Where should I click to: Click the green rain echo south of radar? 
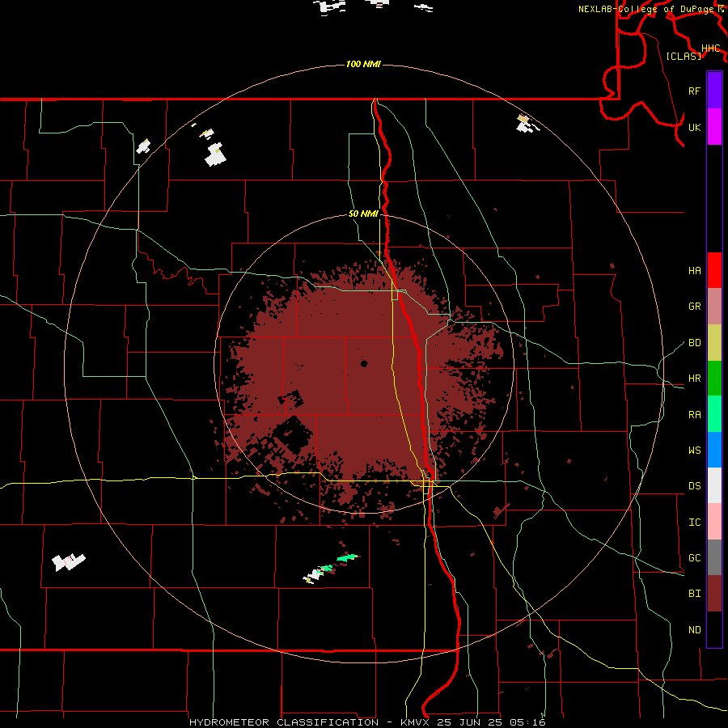(x=347, y=557)
